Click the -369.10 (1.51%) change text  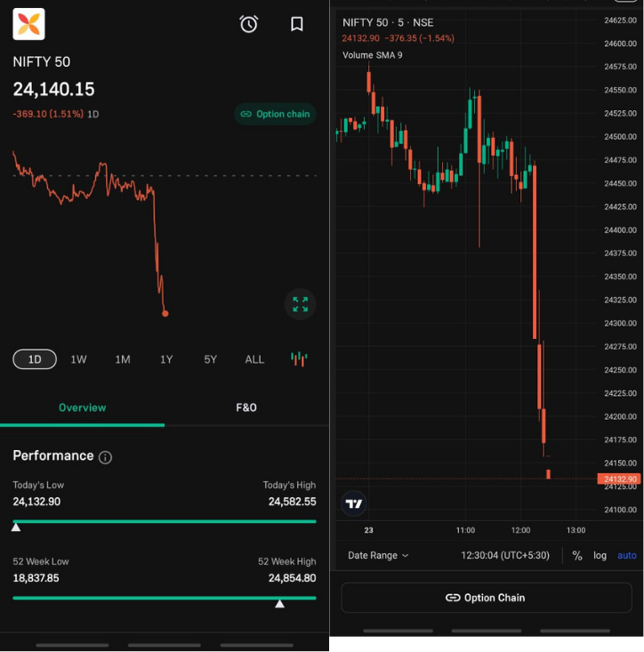click(x=48, y=114)
